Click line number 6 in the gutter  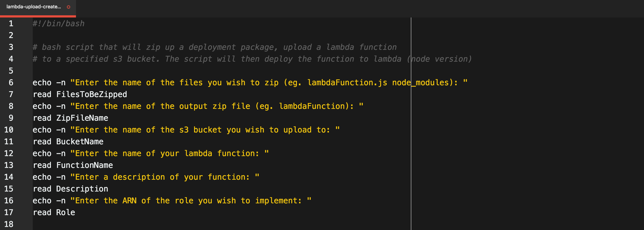point(11,83)
